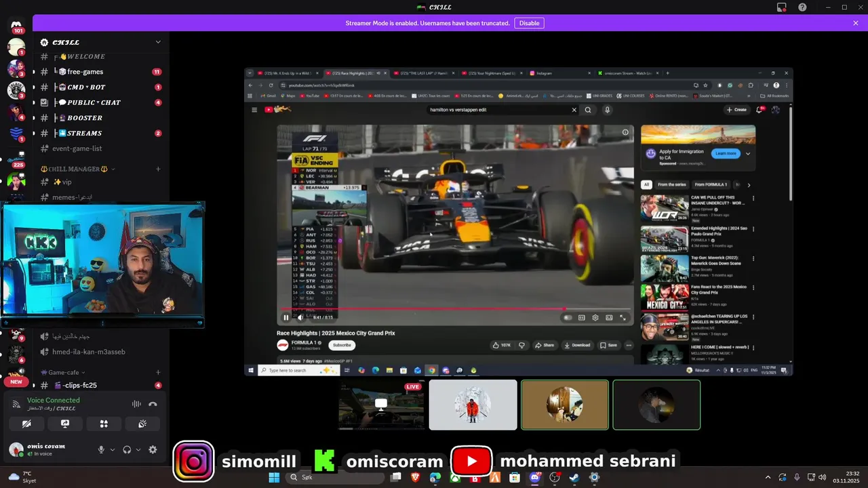The image size is (868, 488).
Task: Open YouTube hamburger guide menu
Action: click(254, 110)
